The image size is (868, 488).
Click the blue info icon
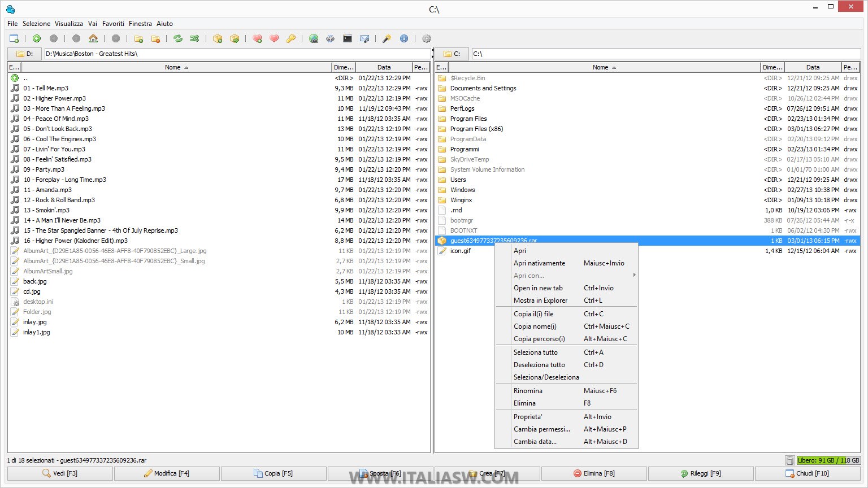point(404,38)
